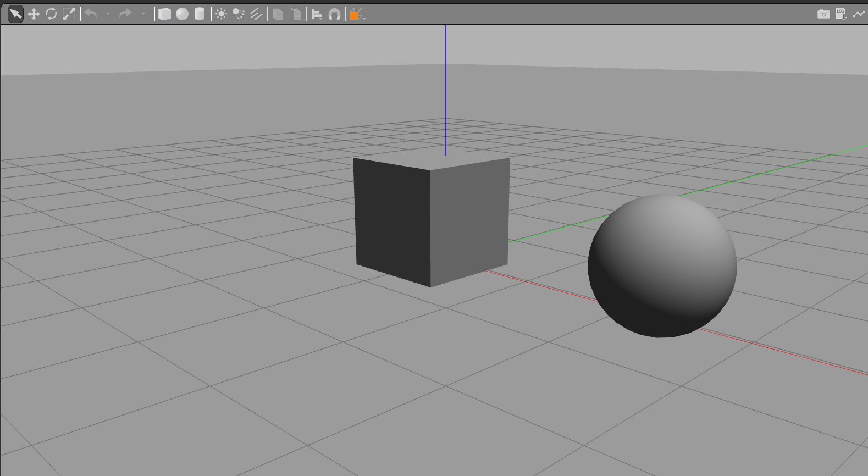Select the Translate mode tool

pos(34,14)
